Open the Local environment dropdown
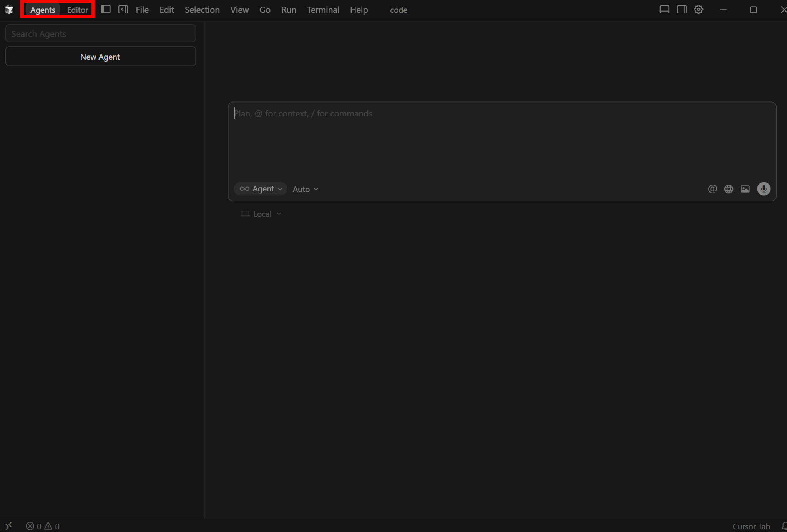The image size is (787, 532). (261, 214)
